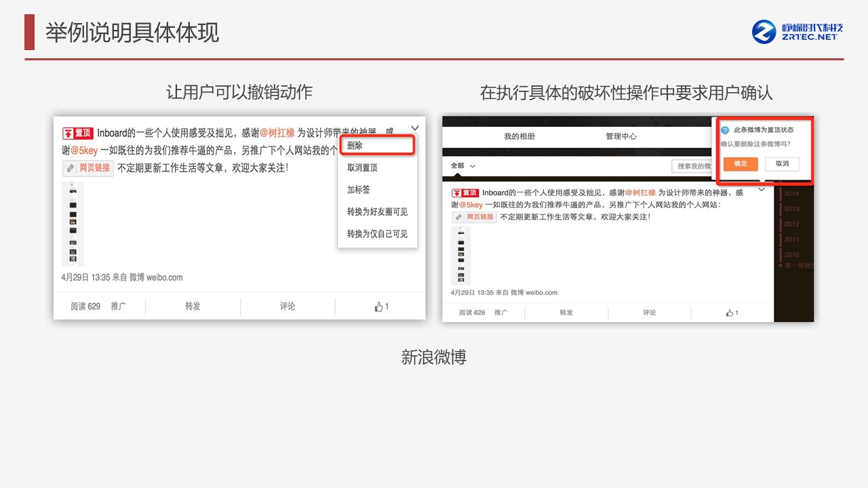Click the red 置顶 pinned badge in left post
The image size is (868, 488).
tap(77, 134)
